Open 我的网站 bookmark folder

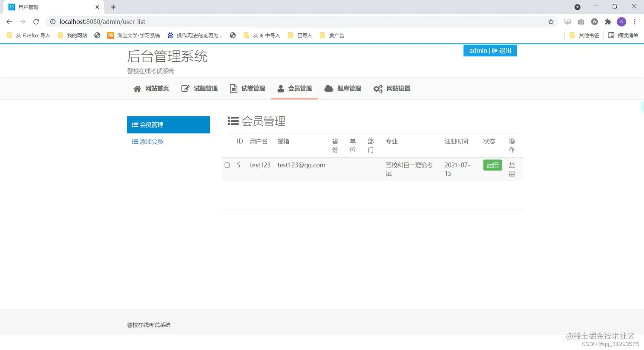pos(72,35)
